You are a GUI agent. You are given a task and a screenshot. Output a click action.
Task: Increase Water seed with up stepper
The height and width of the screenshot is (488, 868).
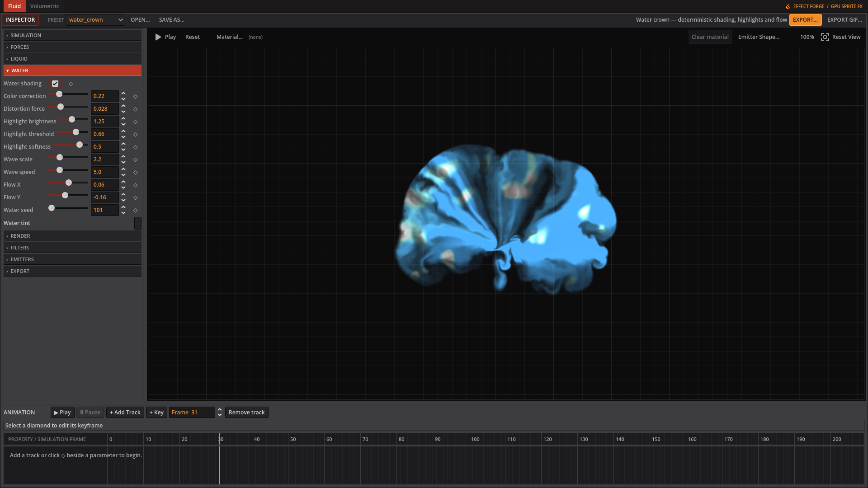123,207
